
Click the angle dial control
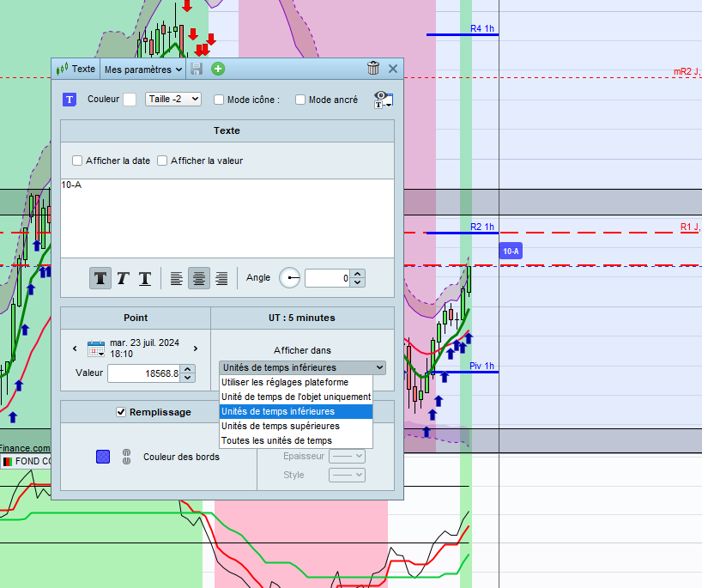290,278
